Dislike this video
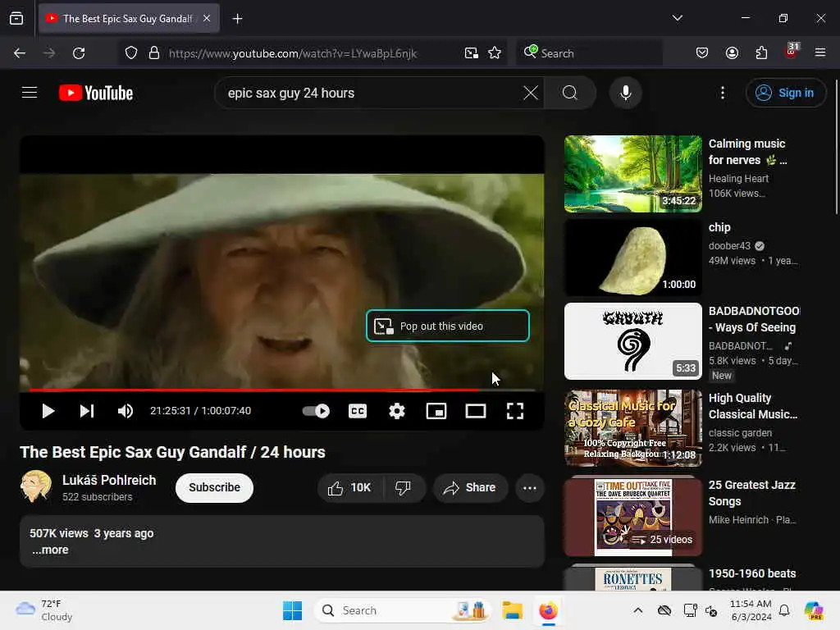 tap(404, 487)
